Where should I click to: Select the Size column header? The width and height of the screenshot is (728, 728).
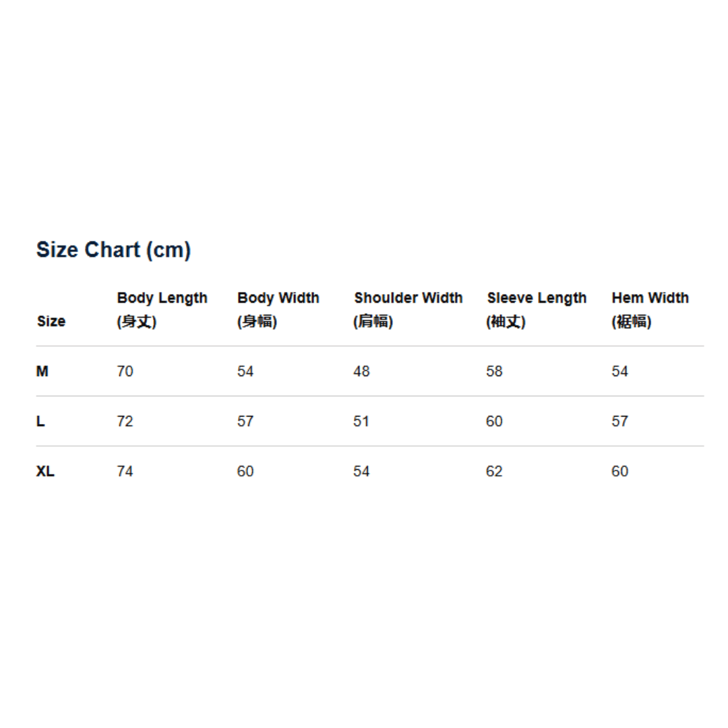(51, 321)
